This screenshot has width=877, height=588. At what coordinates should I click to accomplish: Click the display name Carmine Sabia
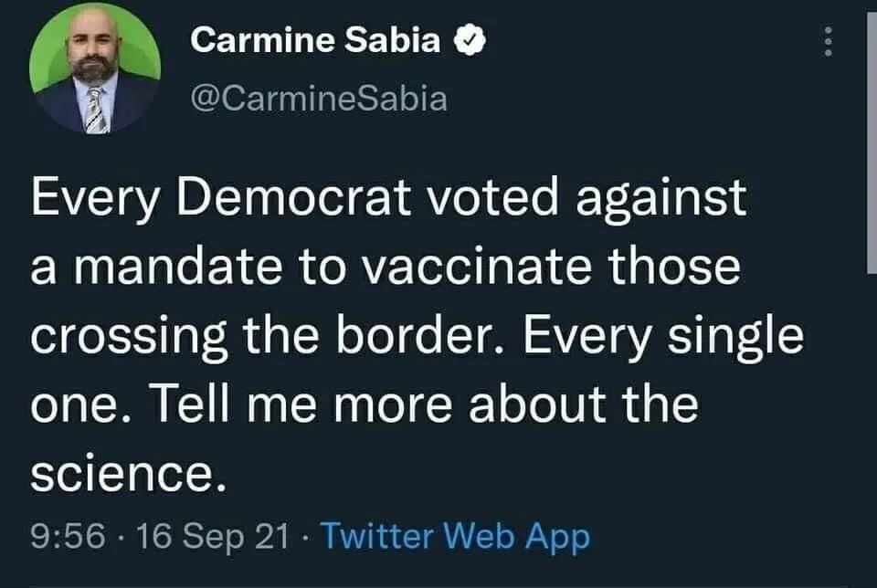click(x=316, y=41)
